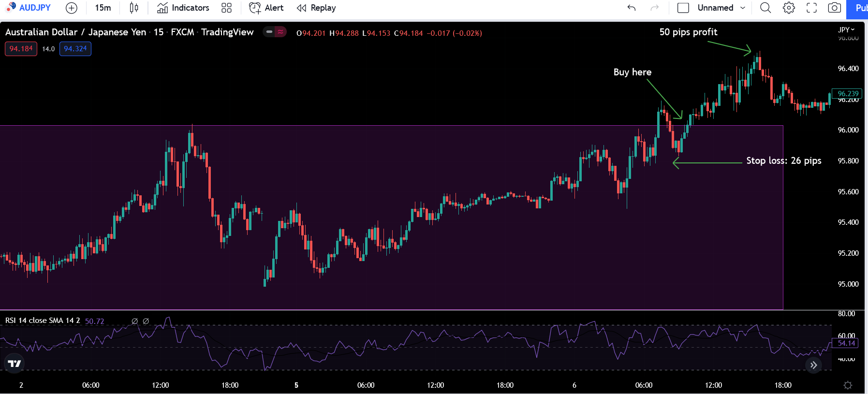This screenshot has height=394, width=868.
Task: Click the AUDJPY symbol search button
Action: coord(29,8)
